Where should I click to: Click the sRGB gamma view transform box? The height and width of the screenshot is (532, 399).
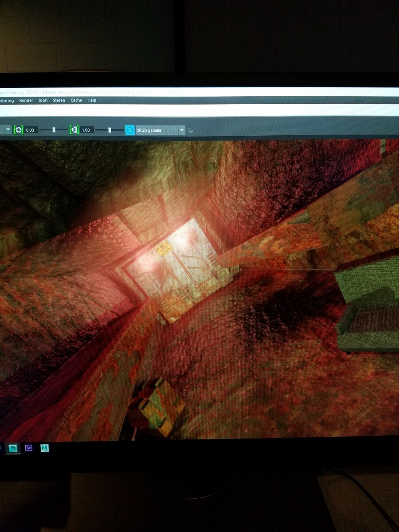pos(156,130)
